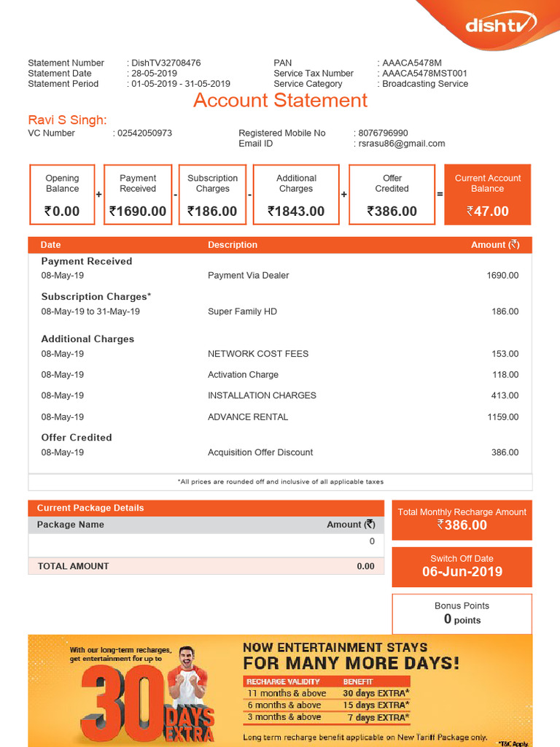This screenshot has height=747, width=560.
Task: Select the Subscription Charges ₹186.00 box
Action: point(212,194)
